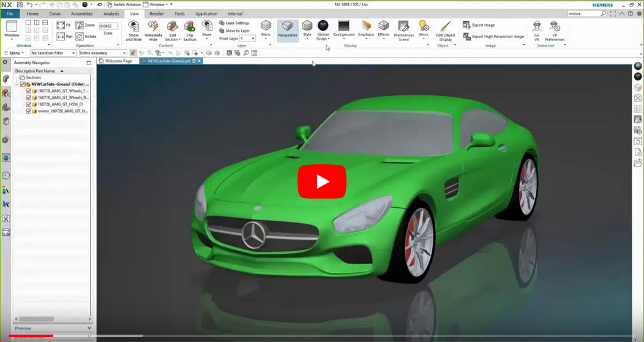Viewport: 644px width, 342px height.
Task: Open the Assembly Navigator sidebar tab
Action: 6,78
